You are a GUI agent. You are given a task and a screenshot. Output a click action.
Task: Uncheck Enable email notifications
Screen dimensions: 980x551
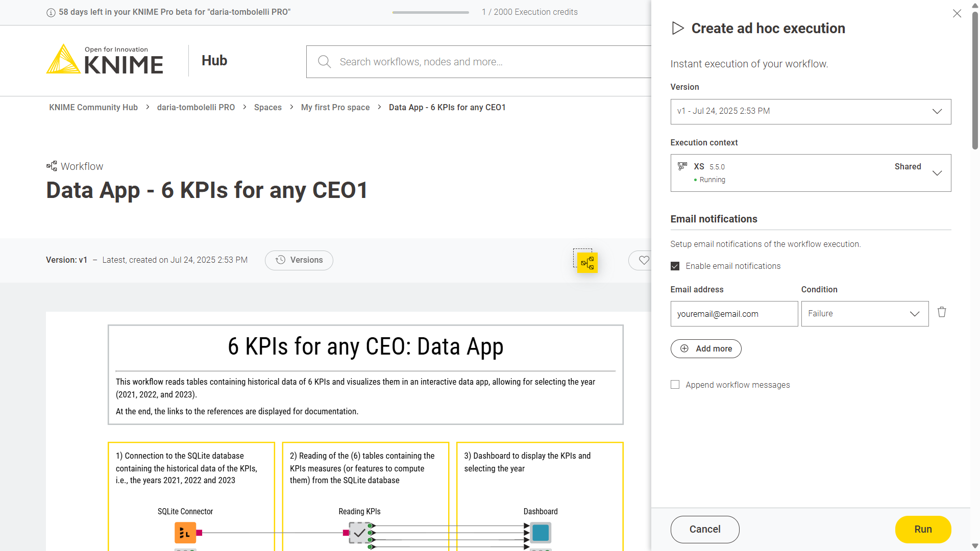tap(675, 266)
